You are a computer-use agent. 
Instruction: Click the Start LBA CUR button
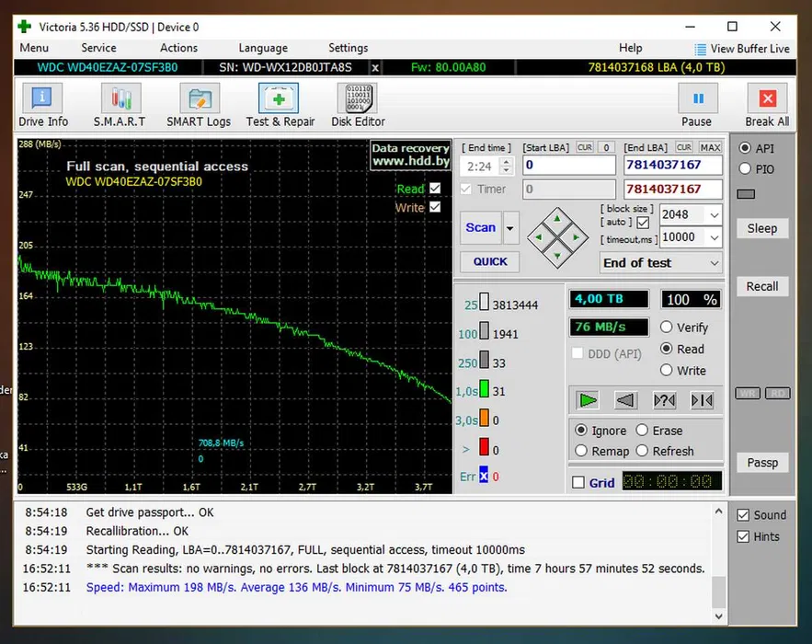(x=585, y=147)
